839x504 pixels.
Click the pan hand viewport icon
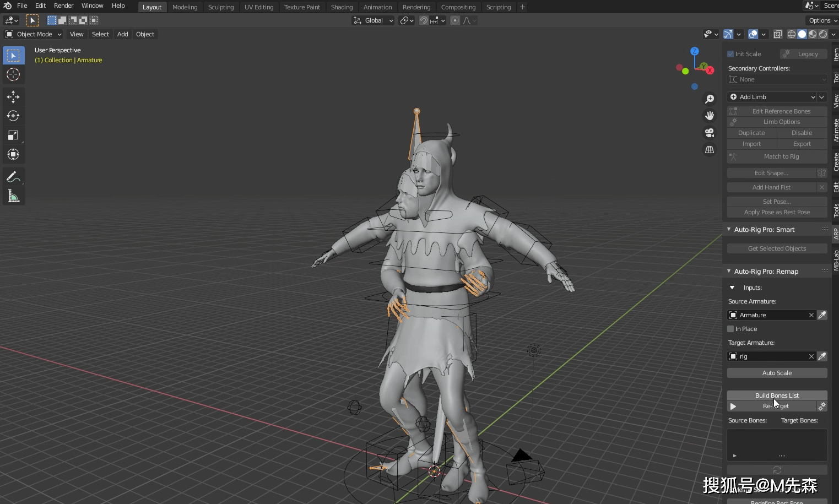pyautogui.click(x=710, y=116)
